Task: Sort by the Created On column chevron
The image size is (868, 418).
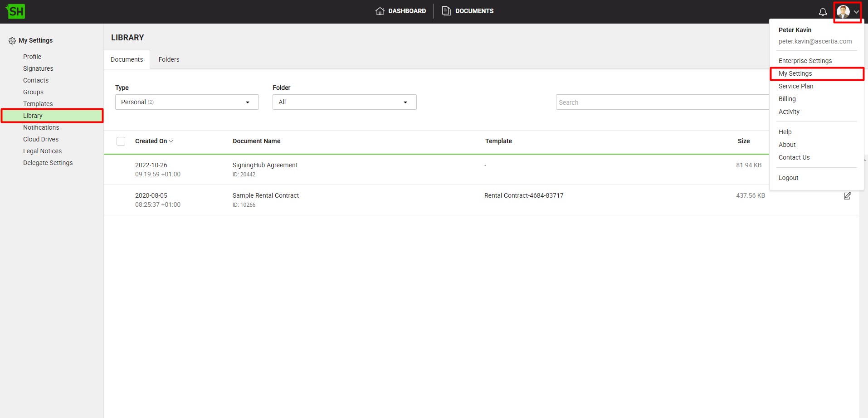Action: [x=171, y=141]
